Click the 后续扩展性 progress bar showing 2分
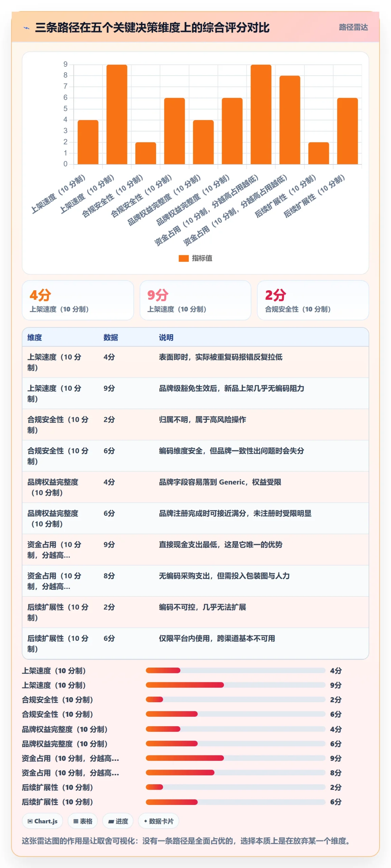The width and height of the screenshot is (391, 868). click(235, 787)
